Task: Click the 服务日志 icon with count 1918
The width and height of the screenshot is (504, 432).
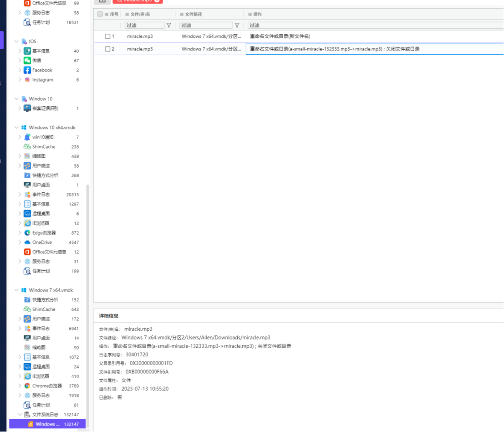Action: pos(27,396)
